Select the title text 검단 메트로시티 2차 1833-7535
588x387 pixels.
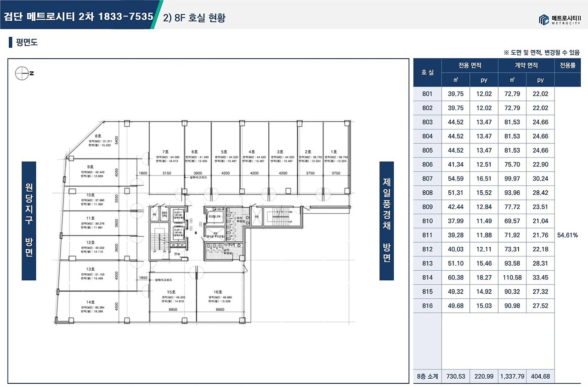[x=78, y=17]
